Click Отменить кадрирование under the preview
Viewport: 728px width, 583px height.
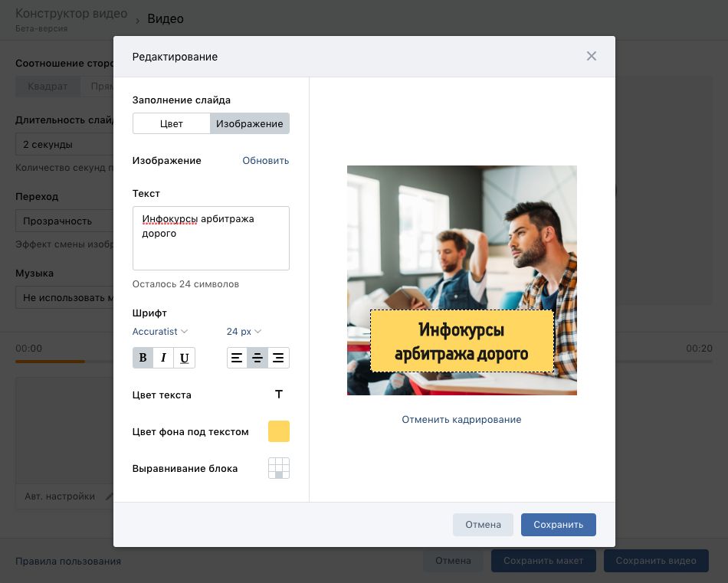pos(461,419)
